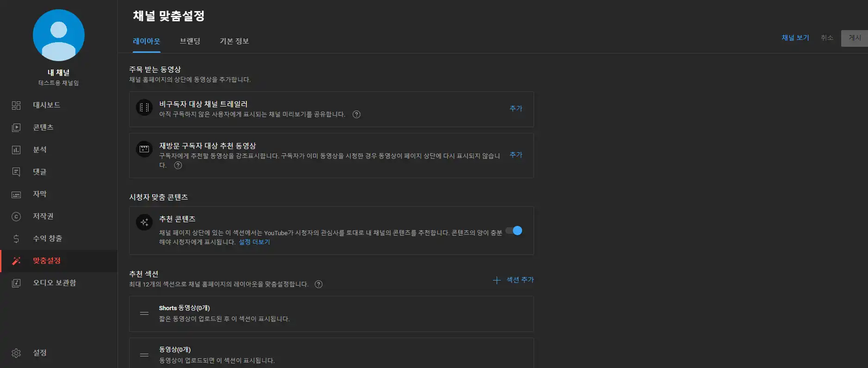Open the 콘텐츠 content icon
The width and height of the screenshot is (868, 368).
(16, 127)
